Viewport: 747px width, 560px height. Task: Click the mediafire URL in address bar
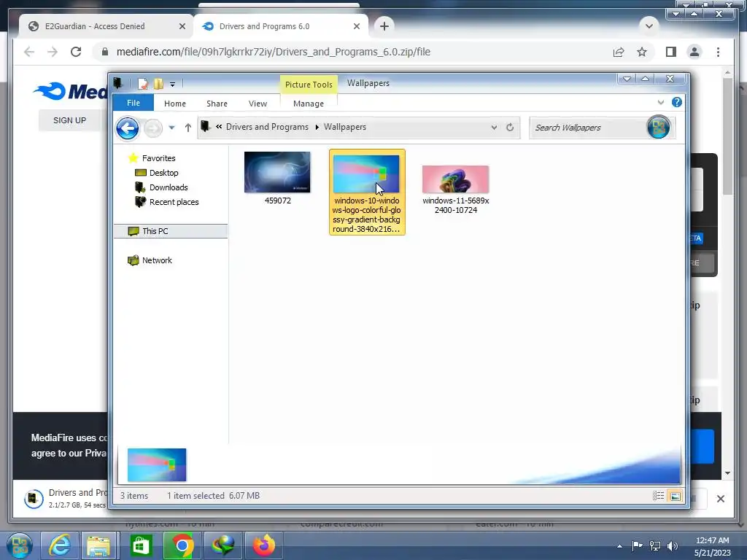[274, 52]
